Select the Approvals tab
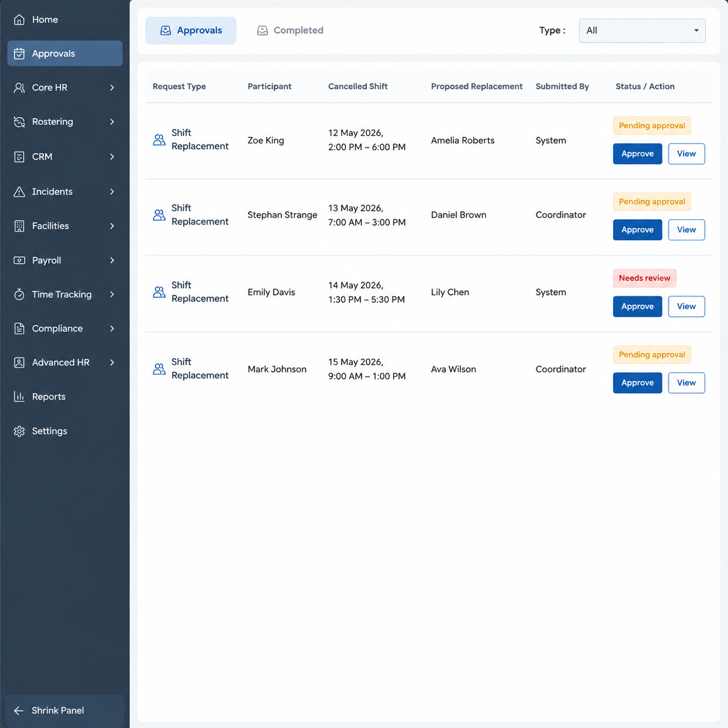 (x=190, y=31)
